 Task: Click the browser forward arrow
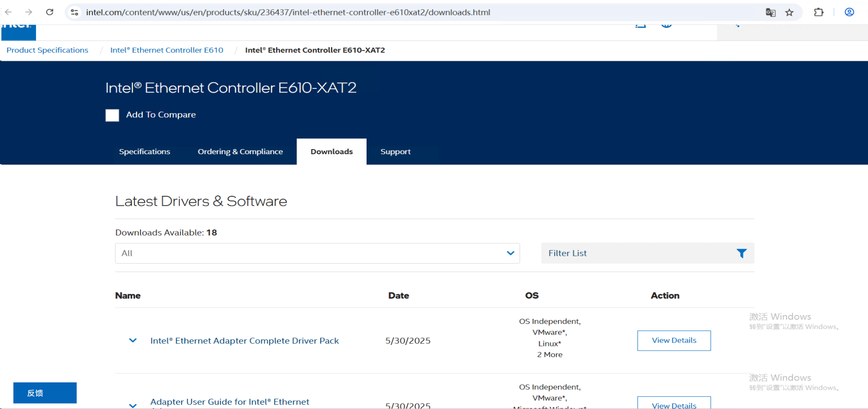click(29, 12)
